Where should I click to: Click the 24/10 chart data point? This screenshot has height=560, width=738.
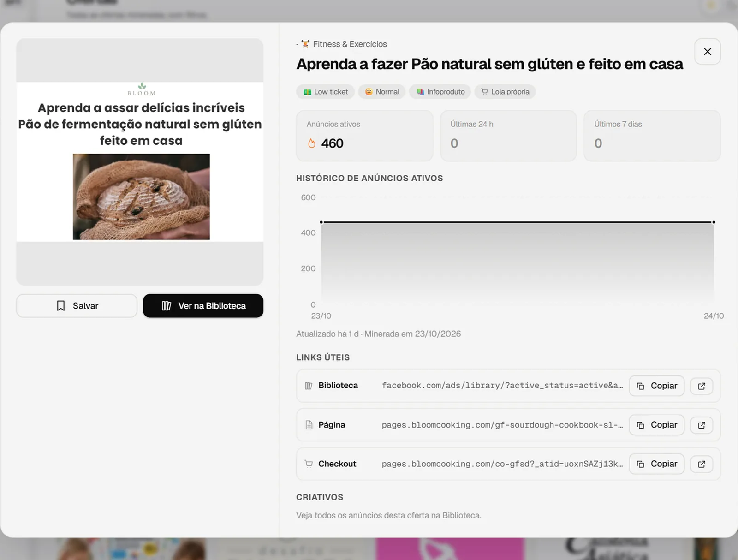[x=714, y=222]
